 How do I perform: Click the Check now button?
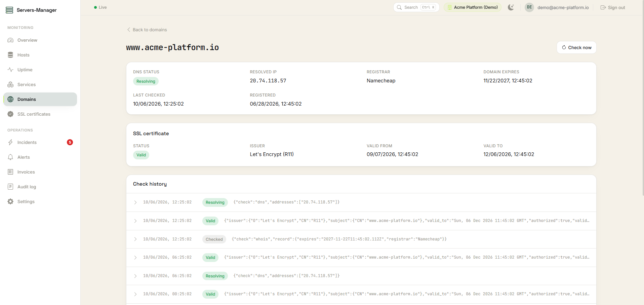pos(576,47)
